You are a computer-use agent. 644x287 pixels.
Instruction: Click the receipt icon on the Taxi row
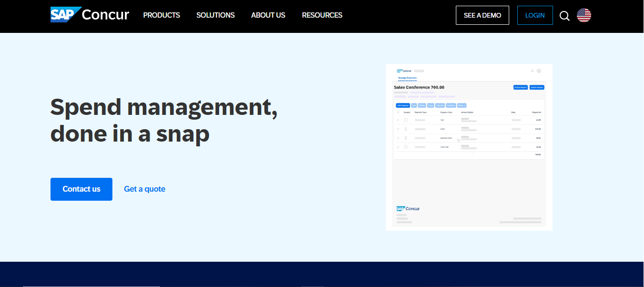406,119
